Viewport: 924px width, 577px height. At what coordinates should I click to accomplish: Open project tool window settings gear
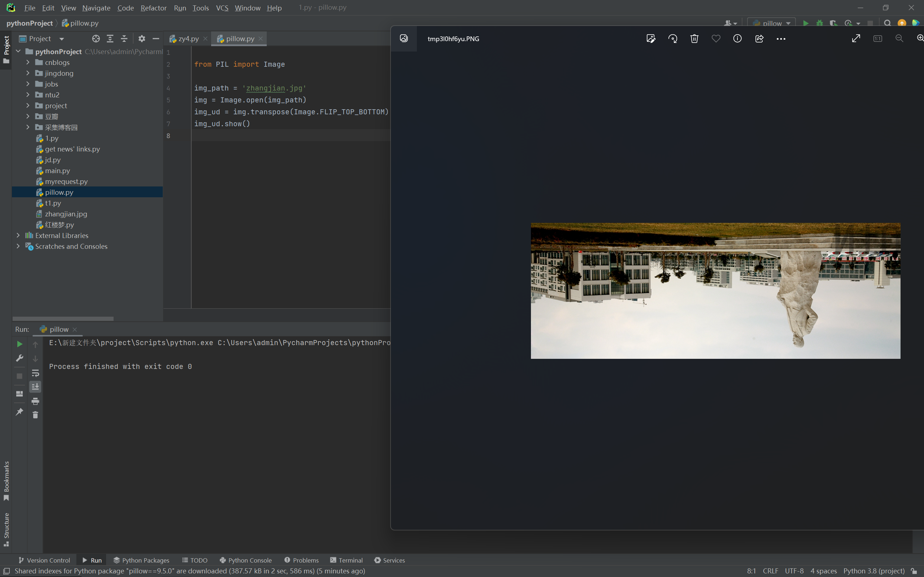click(141, 39)
